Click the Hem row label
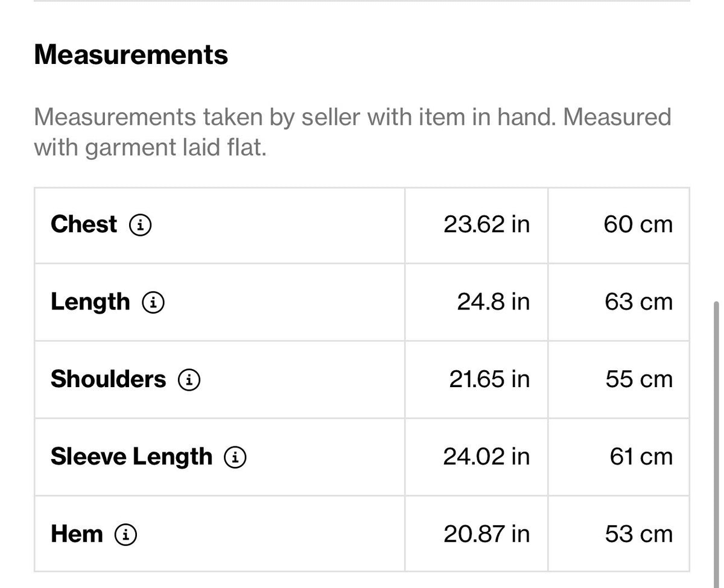724x588 pixels. (x=77, y=534)
